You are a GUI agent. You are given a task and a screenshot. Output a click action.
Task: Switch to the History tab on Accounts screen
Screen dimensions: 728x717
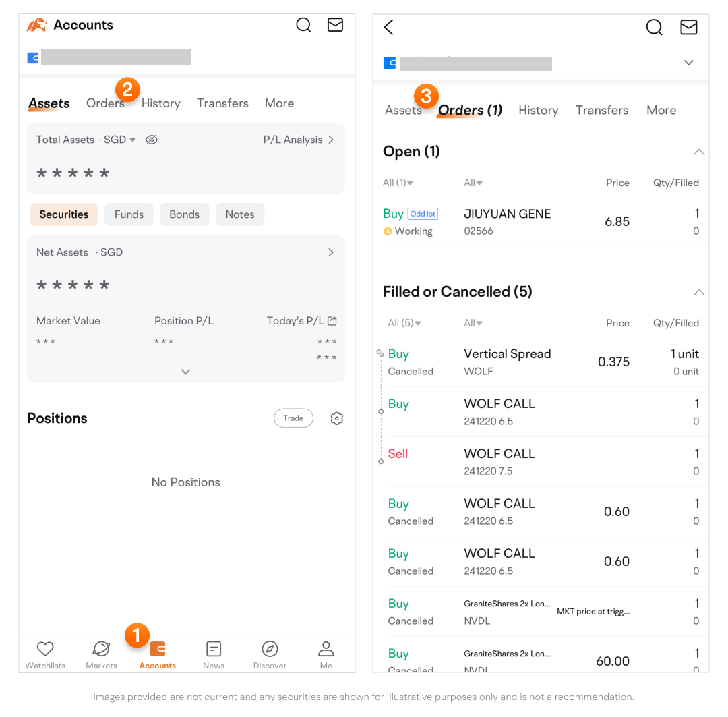[x=160, y=103]
